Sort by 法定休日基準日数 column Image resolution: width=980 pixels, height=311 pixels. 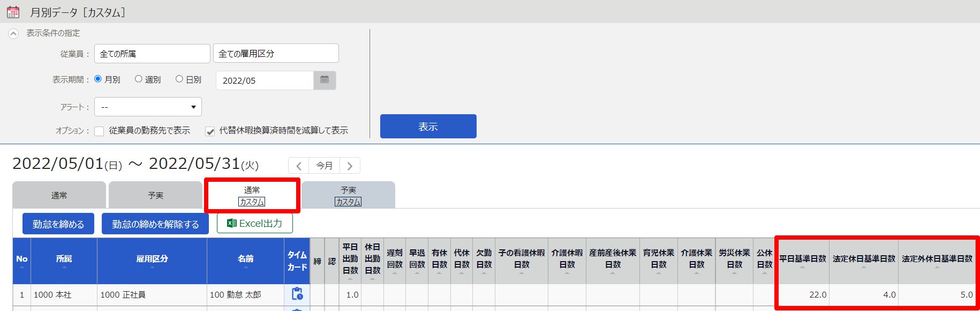864,261
